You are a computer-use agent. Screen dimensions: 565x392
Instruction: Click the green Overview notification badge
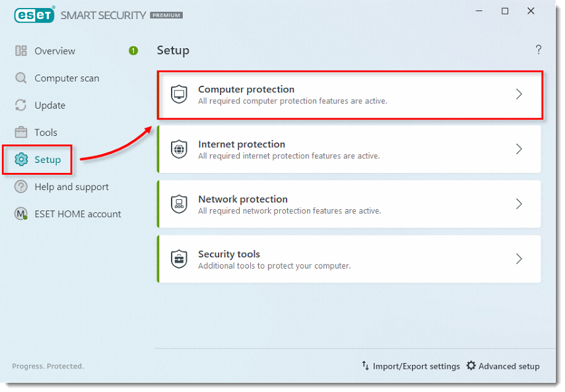[x=133, y=51]
